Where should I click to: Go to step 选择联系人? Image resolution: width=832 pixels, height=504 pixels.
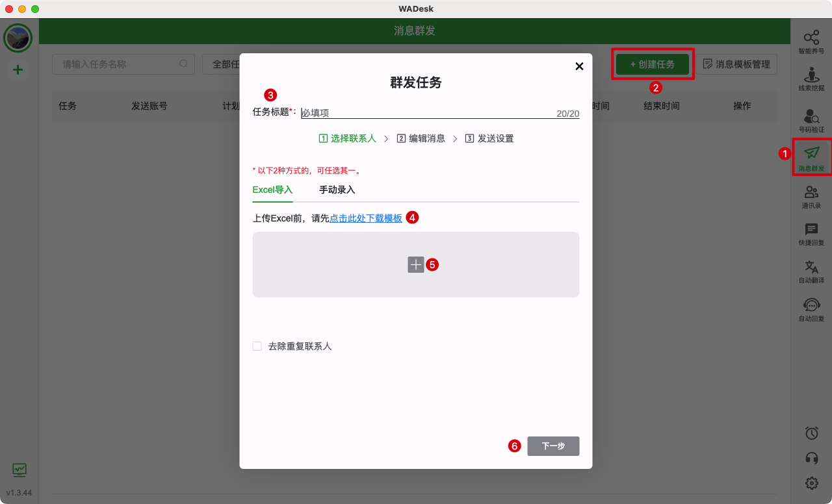coord(347,138)
